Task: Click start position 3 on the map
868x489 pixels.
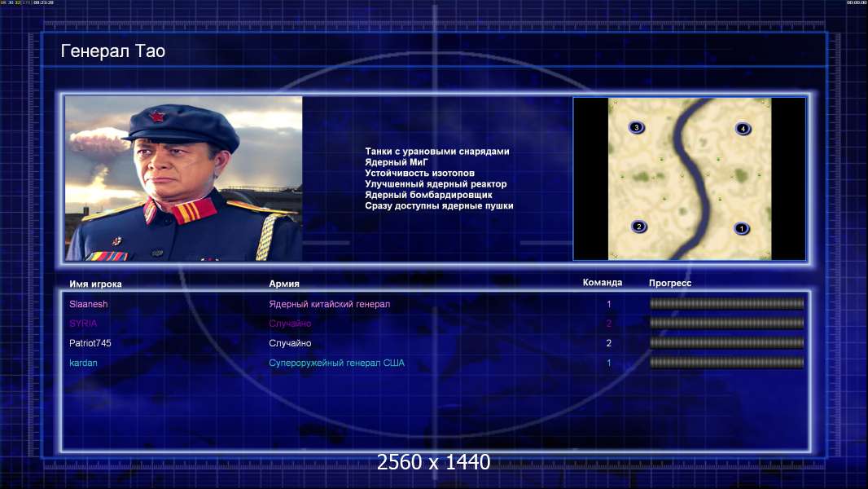Action: coord(637,127)
